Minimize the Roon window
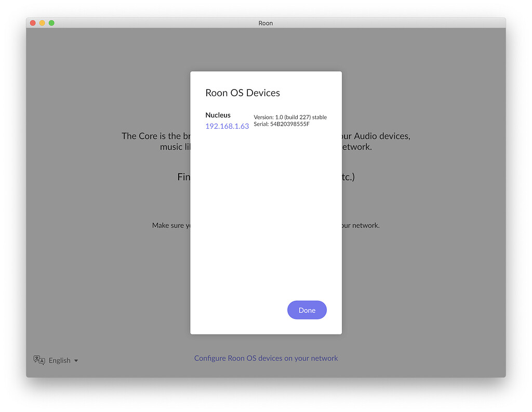The width and height of the screenshot is (532, 412). click(42, 23)
